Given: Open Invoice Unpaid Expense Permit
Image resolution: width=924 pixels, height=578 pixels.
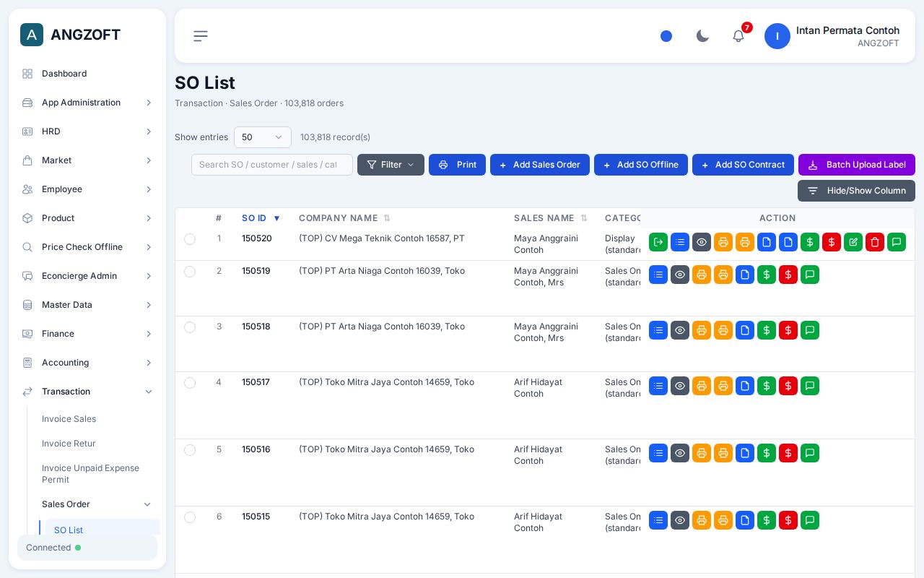Looking at the screenshot, I should click(x=91, y=474).
